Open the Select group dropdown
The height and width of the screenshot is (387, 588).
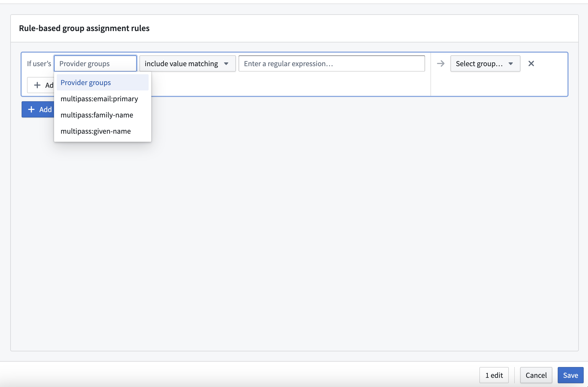pos(485,63)
